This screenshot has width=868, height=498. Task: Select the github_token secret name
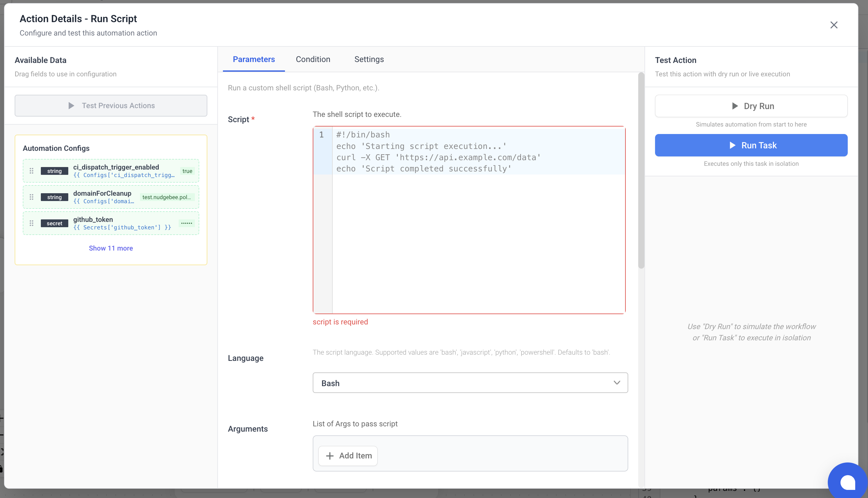coord(93,219)
